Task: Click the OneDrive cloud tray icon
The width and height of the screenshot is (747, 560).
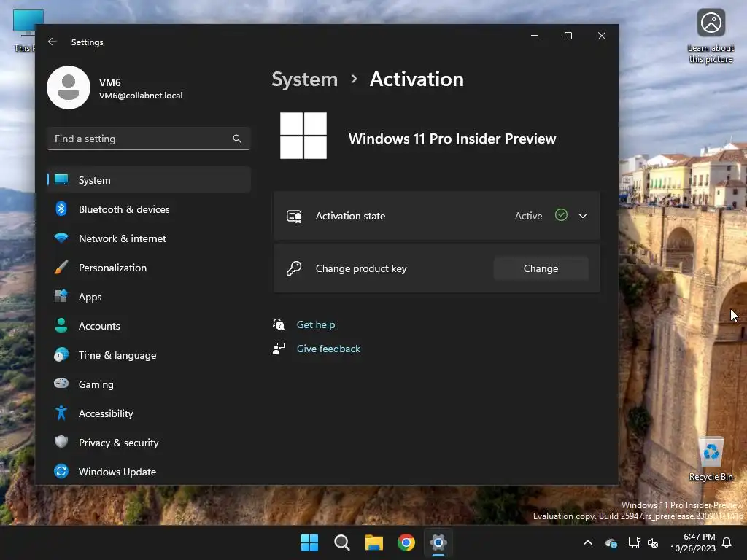Action: point(611,542)
